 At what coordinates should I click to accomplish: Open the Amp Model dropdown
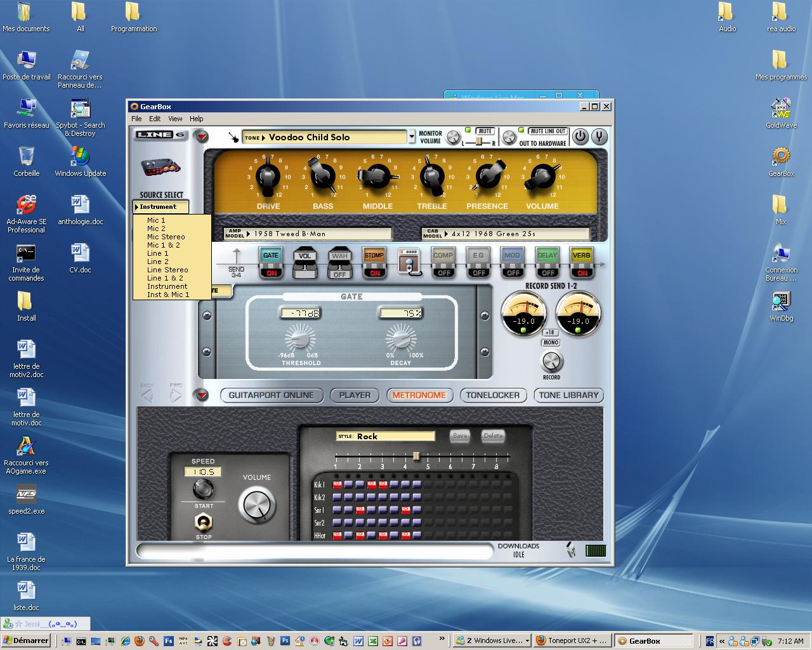308,234
